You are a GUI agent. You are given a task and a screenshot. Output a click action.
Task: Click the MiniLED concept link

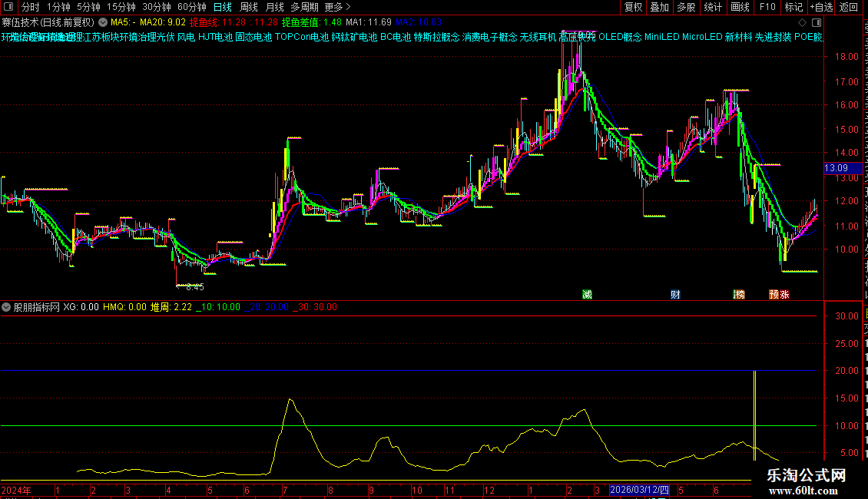click(x=661, y=37)
